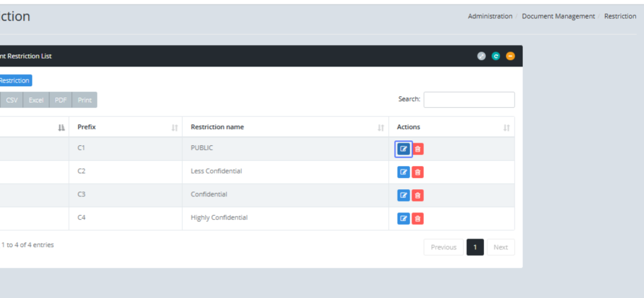Sort table by Prefix column
Screen dimensions: 644x298
(125, 127)
